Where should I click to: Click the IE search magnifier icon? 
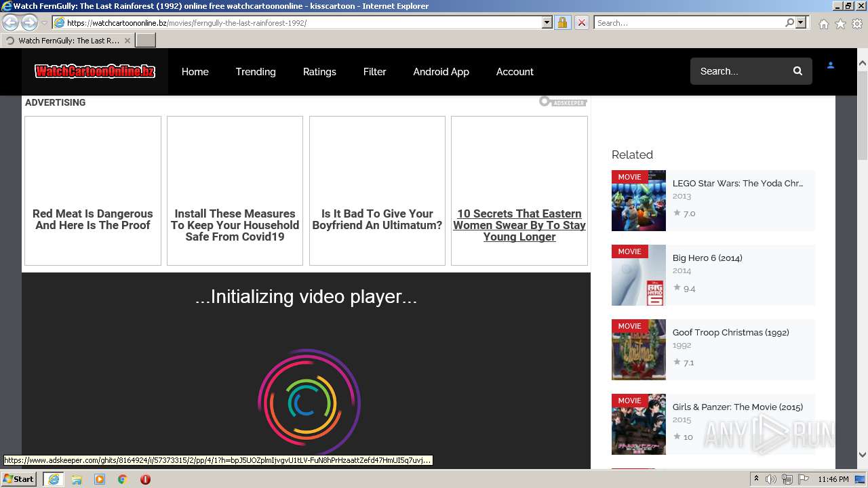(x=789, y=22)
